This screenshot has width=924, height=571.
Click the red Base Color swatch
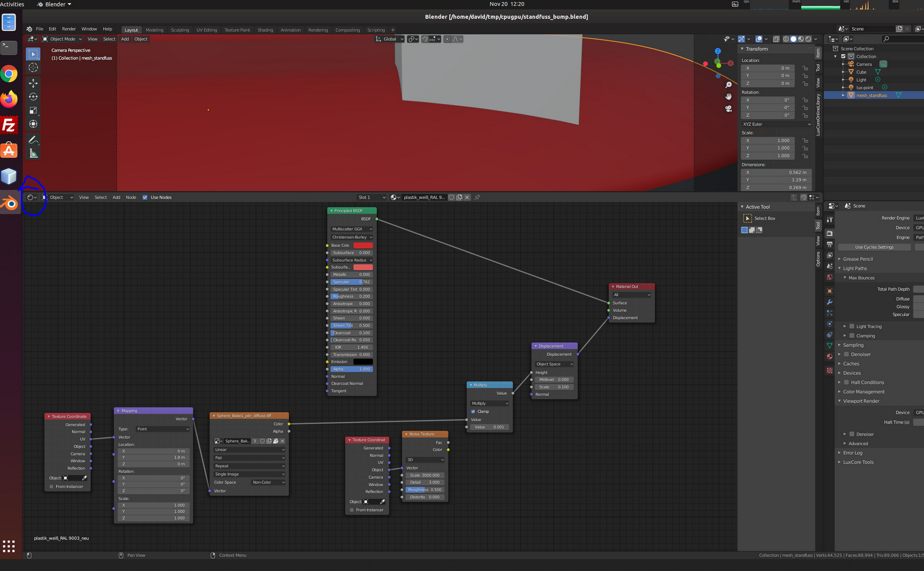[363, 245]
